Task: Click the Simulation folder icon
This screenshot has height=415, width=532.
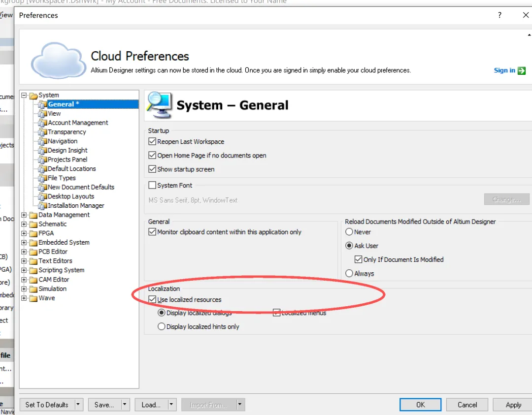Action: click(x=33, y=289)
